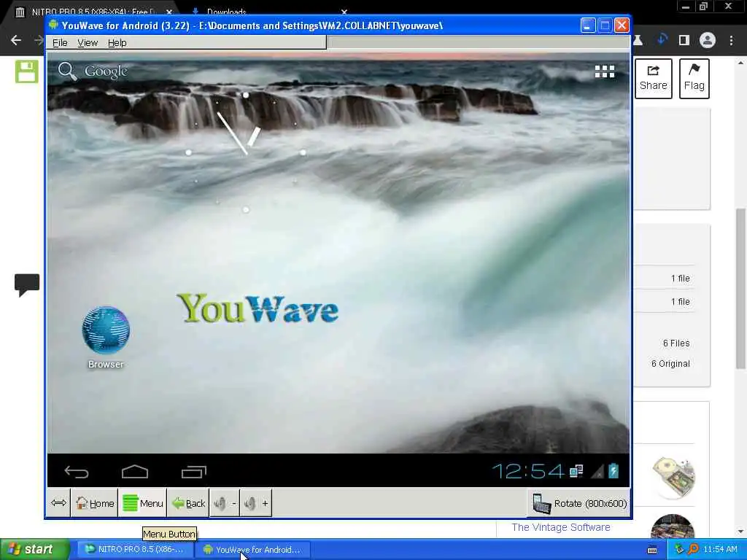Open the browser three-dot menu
Screen dimensions: 747x560
pyautogui.click(x=731, y=40)
